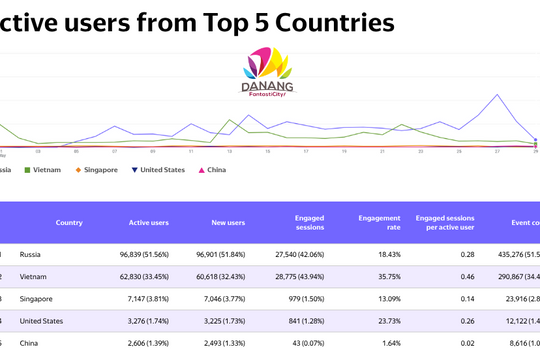
Task: Sort by the Active users column header
Action: (149, 223)
